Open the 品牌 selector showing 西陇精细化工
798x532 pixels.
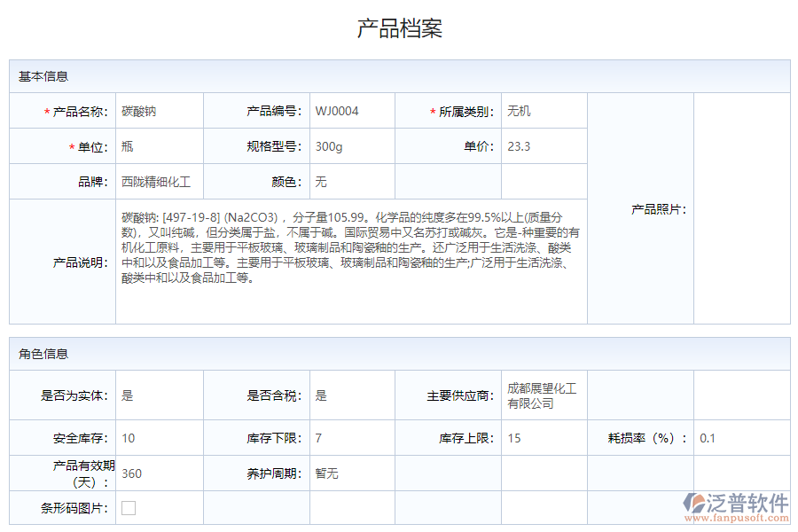tap(160, 180)
